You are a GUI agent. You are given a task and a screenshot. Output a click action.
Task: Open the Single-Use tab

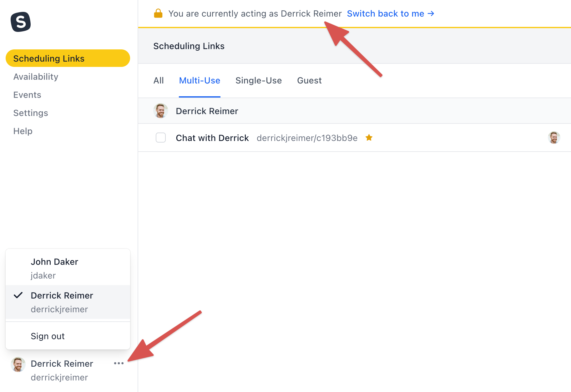(259, 81)
